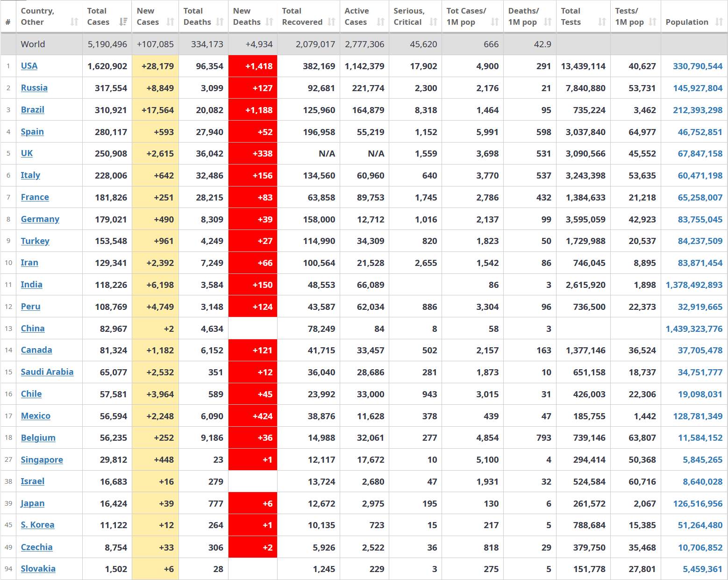Open India's population figure link
The image size is (728, 580).
(694, 285)
